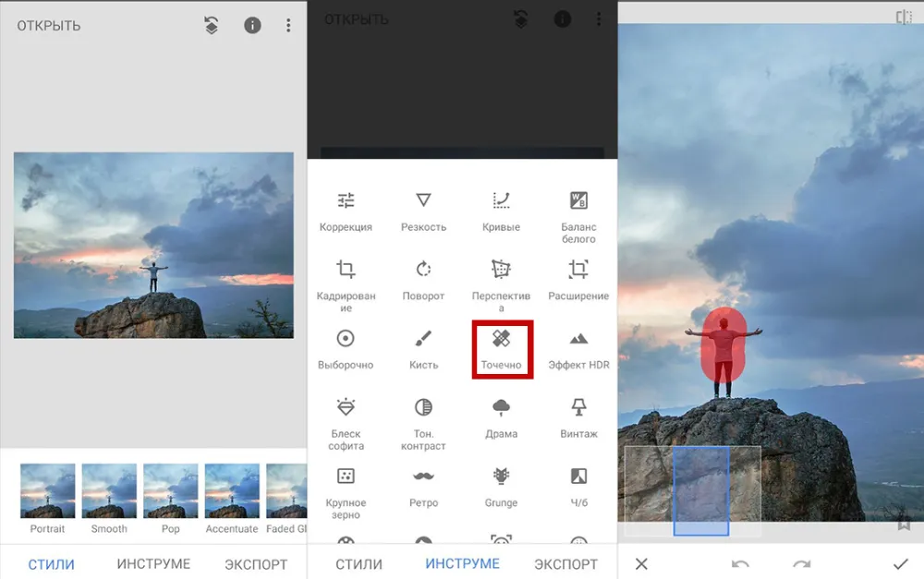Open ЭКСПОРТ tab in the tools screen
This screenshot has height=579, width=924.
tap(565, 564)
